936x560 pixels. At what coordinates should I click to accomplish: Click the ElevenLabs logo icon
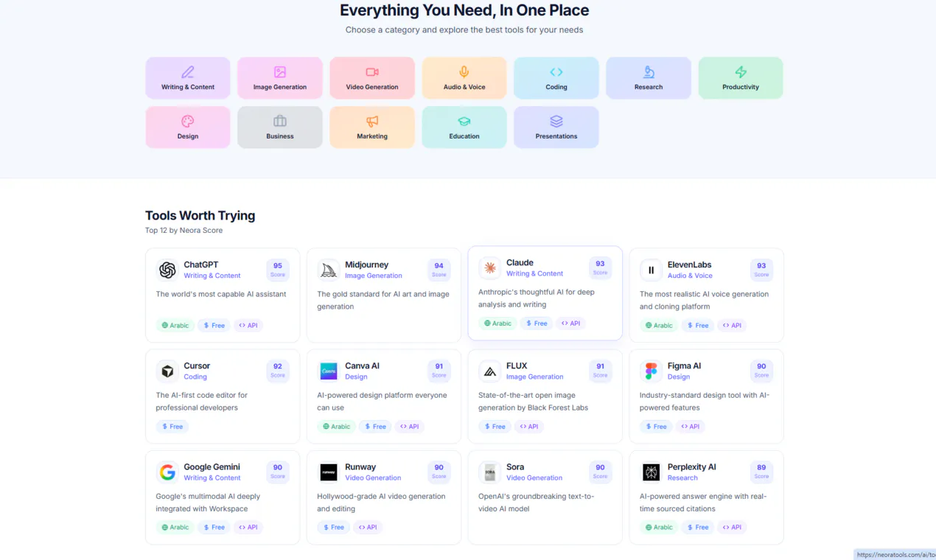(651, 270)
